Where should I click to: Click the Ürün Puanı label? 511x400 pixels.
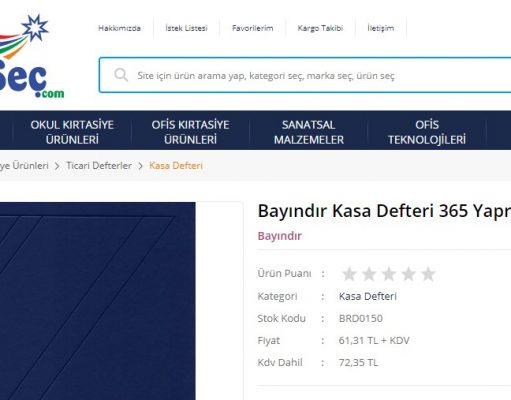[x=284, y=273]
